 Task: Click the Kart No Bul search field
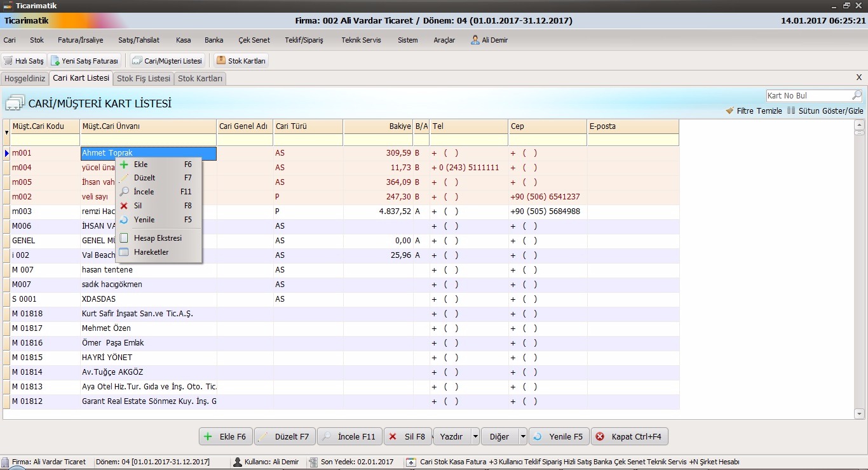tap(808, 95)
